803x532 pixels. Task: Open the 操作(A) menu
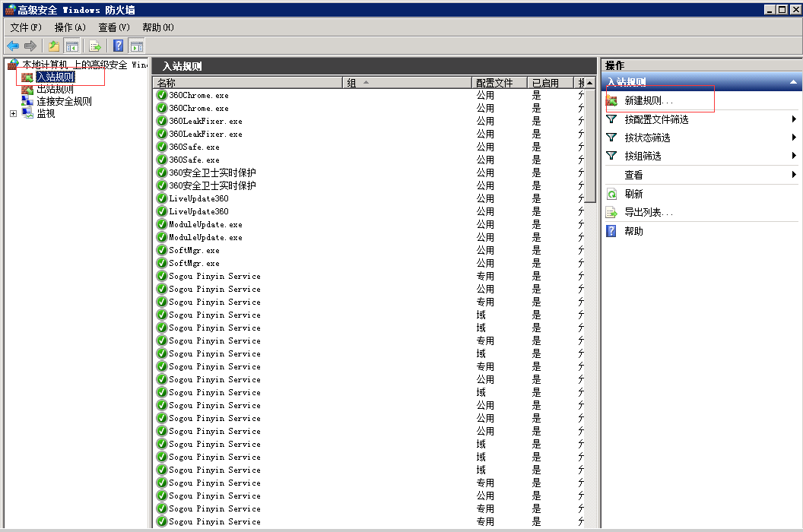click(70, 27)
